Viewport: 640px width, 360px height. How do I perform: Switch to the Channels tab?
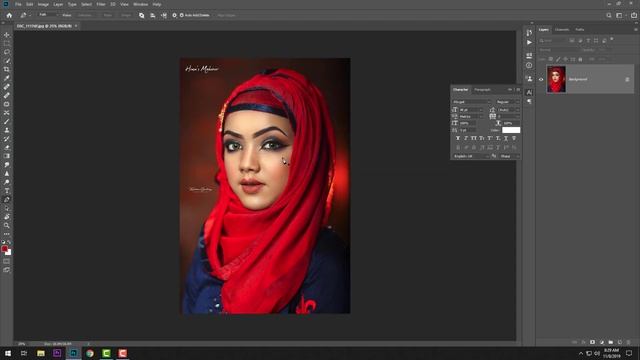(x=562, y=29)
